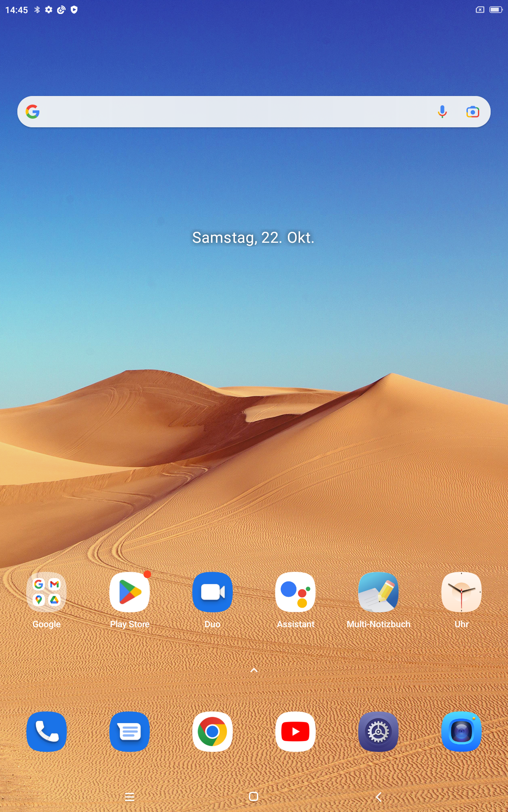Tap the Google G logo
This screenshot has height=812, width=508.
click(x=33, y=112)
